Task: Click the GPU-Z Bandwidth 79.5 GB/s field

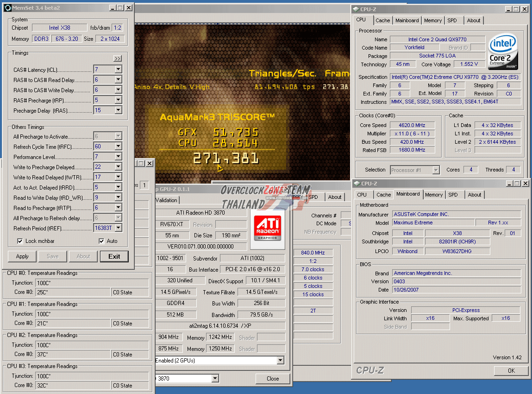Action: point(261,315)
